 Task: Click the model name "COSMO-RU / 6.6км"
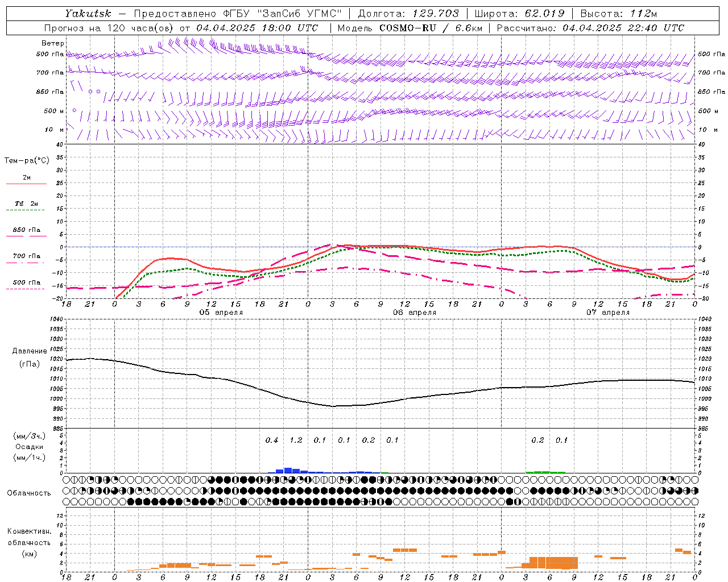431,28
